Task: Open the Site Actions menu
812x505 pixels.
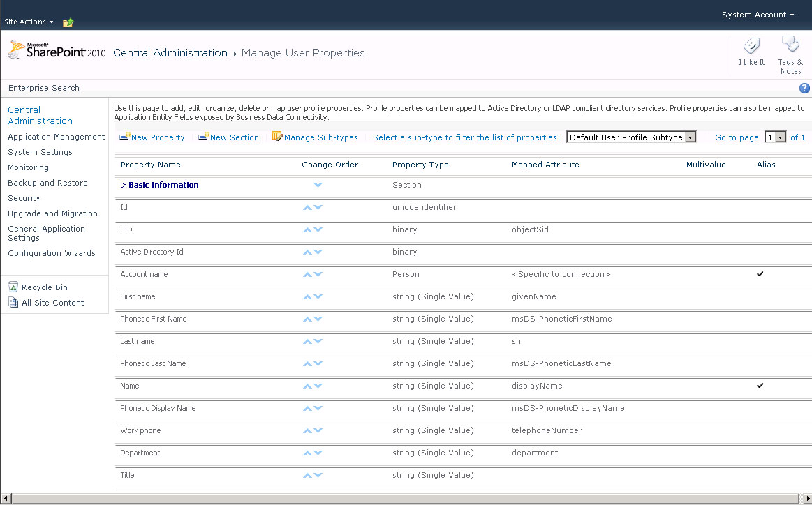Action: tap(29, 22)
